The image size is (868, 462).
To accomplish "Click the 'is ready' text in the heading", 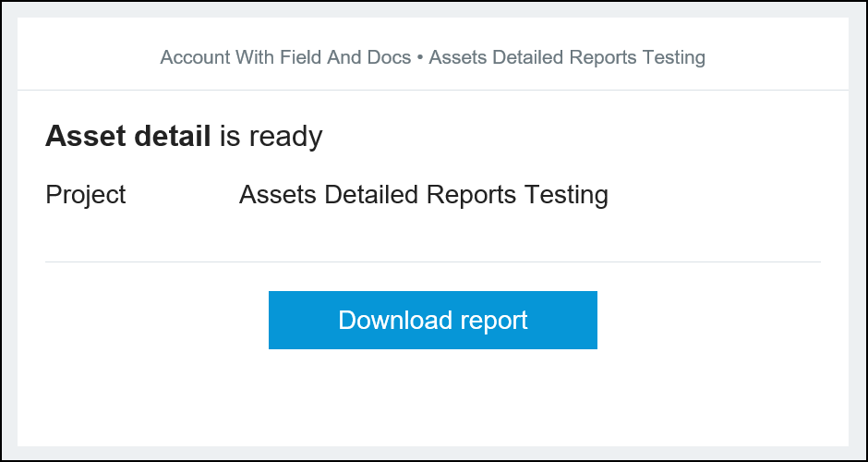I will [x=271, y=137].
